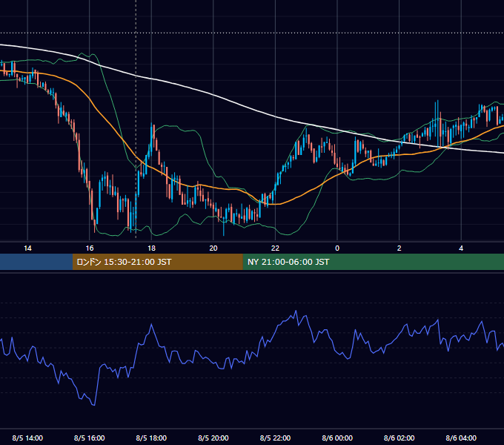Click the 8/6 04:00 date label
Screen dimensions: 504x445
[x=461, y=438]
